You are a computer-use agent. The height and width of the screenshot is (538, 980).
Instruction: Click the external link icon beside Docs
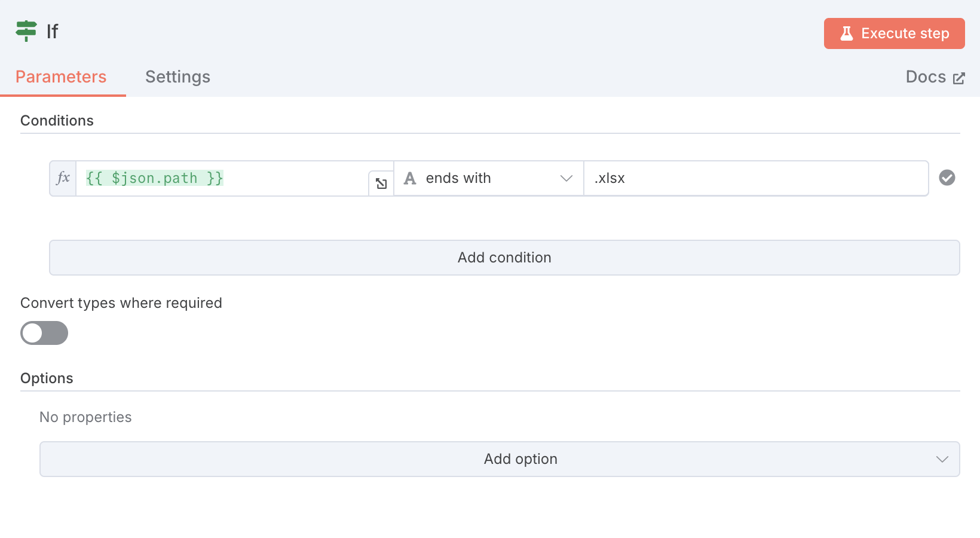click(x=958, y=78)
